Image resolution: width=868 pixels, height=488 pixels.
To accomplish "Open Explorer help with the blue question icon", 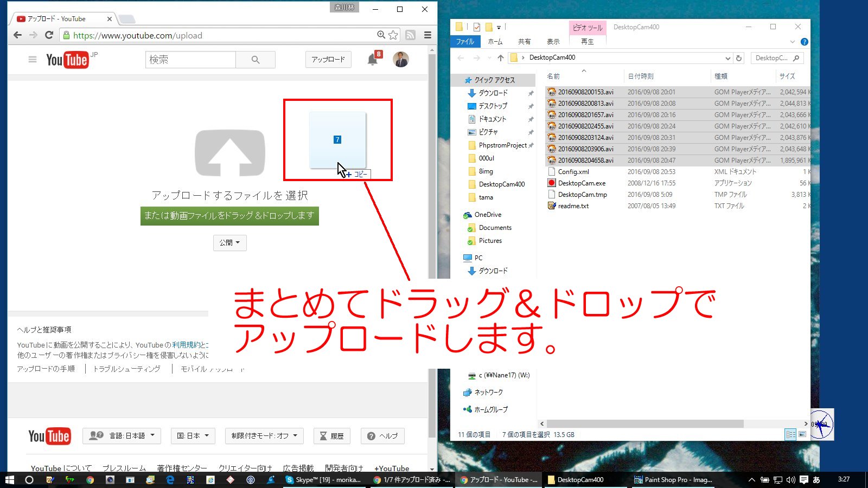I will 805,42.
